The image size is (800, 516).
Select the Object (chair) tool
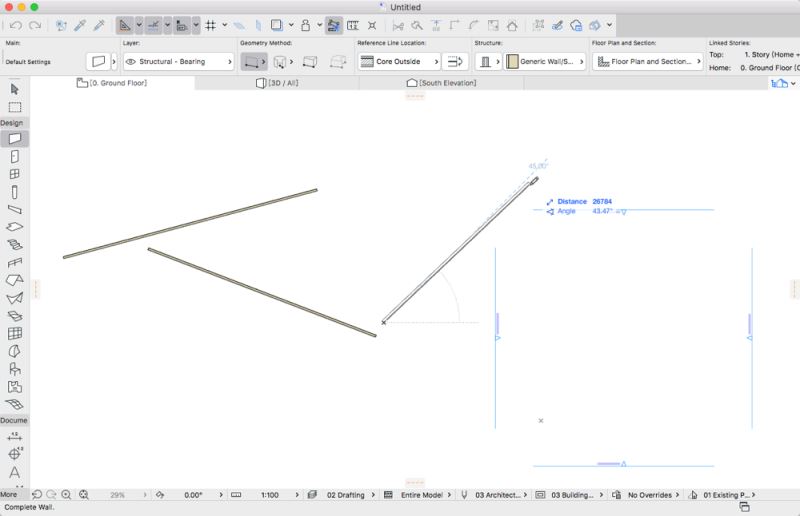click(x=14, y=369)
